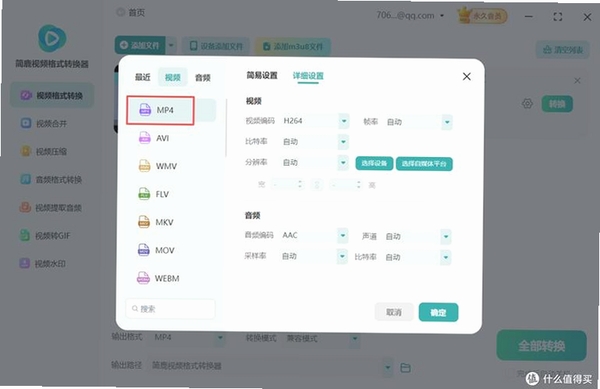Open output folder icon

(x=405, y=368)
